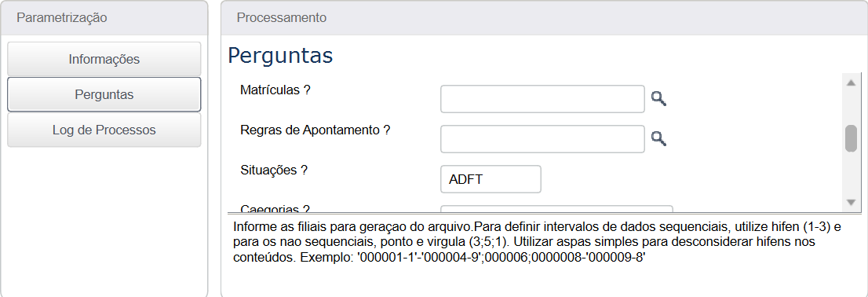Open the Regras de Apontamento lookup magnifier
This screenshot has width=868, height=297.
tap(658, 139)
